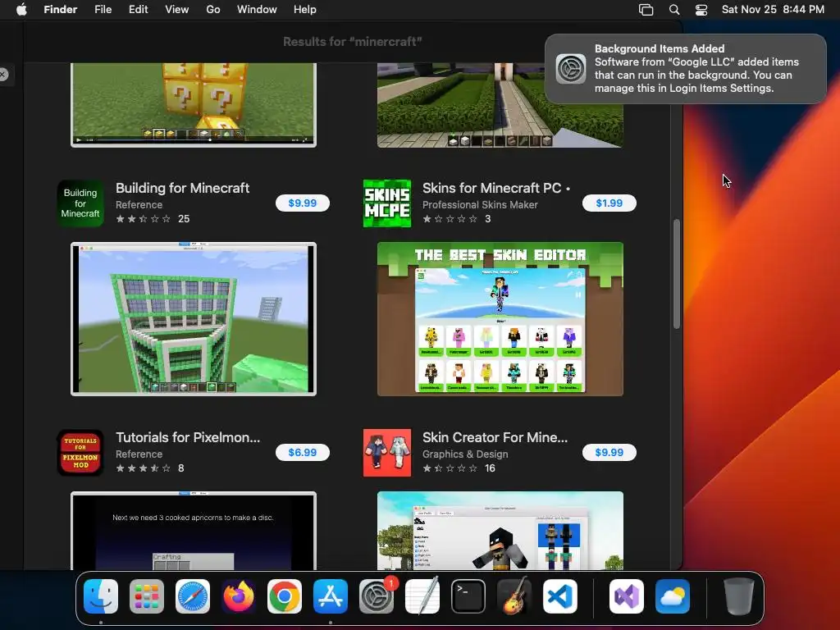The image size is (840, 630).
Task: Buy Skins for Minecraft PC for $1.99
Action: 609,203
